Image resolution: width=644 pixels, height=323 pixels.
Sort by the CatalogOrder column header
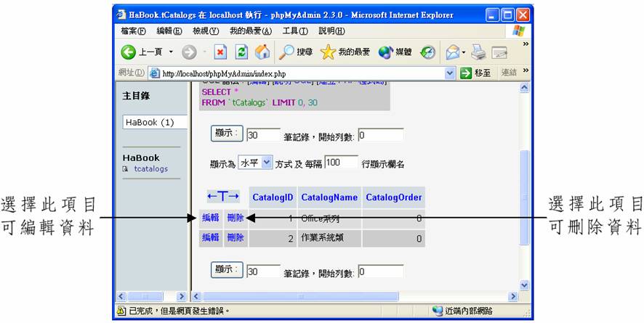click(x=394, y=197)
